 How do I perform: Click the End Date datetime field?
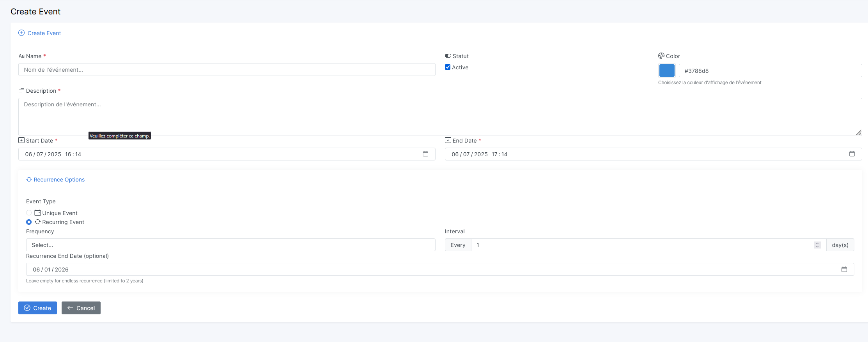click(x=653, y=154)
